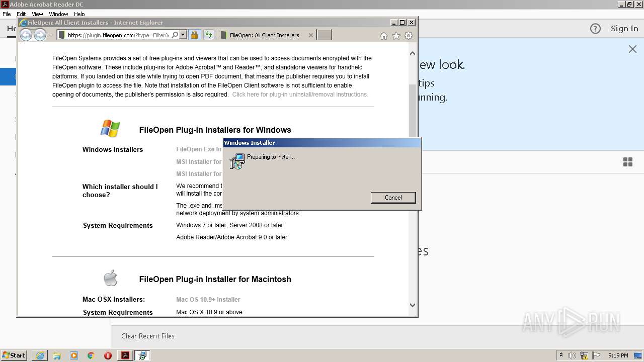This screenshot has height=362, width=644.
Task: Click the address bar with plugin.fileopen.com URL
Action: (118, 35)
